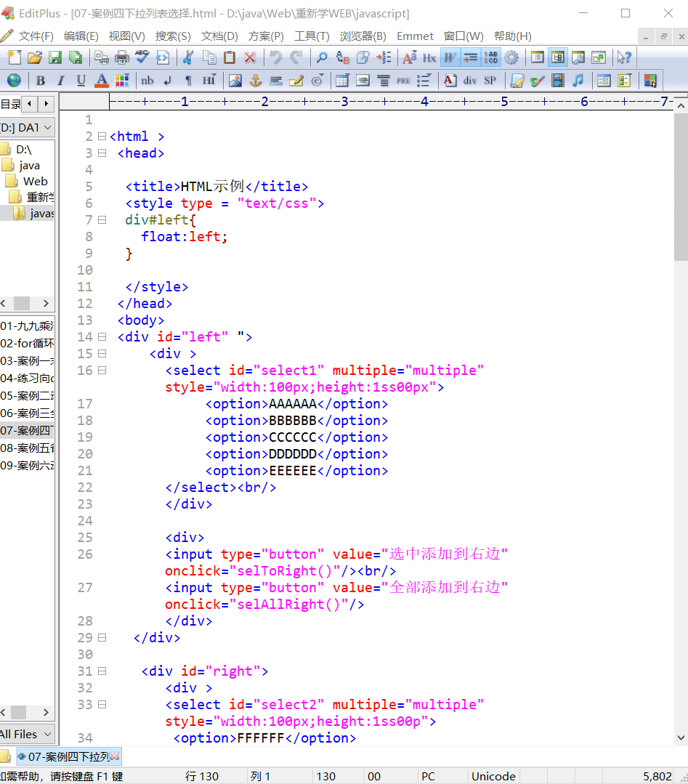Run spell check from the toolbar
The image size is (688, 784).
[x=142, y=57]
